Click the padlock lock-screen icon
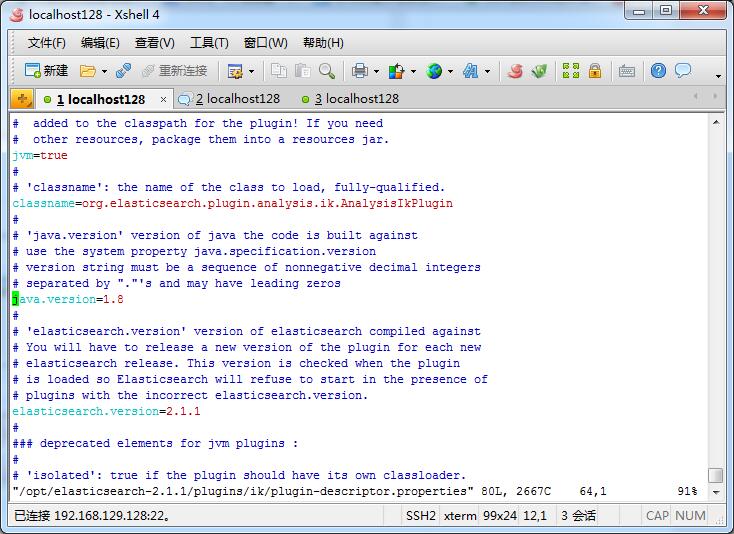734x534 pixels. (x=595, y=71)
